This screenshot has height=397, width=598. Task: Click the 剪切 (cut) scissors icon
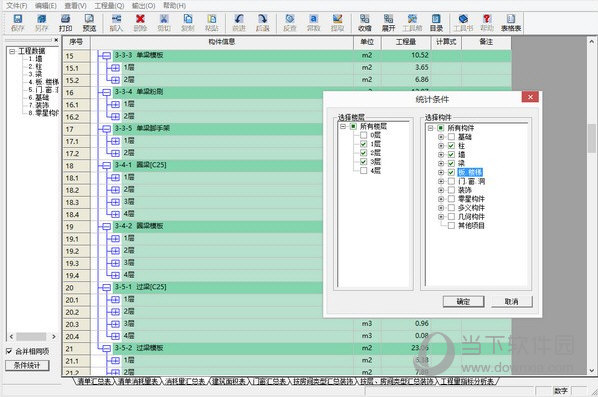[x=164, y=23]
